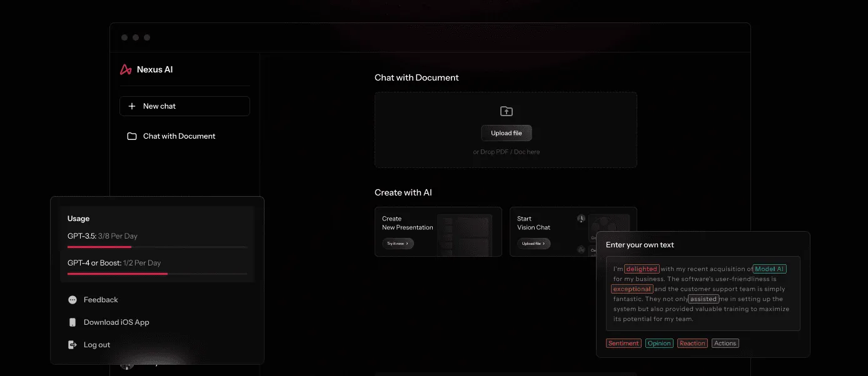868x376 pixels.
Task: Click the Upload file button in drop zone
Action: [x=507, y=133]
